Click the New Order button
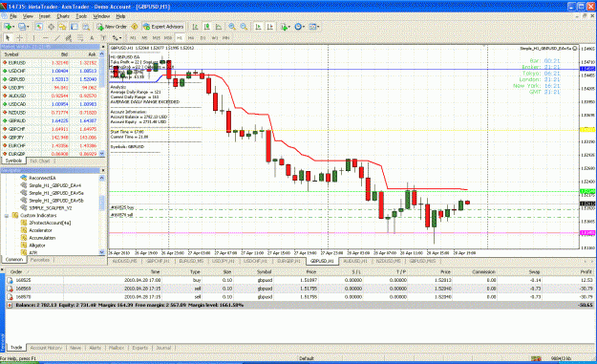The image size is (597, 364). coord(112,27)
